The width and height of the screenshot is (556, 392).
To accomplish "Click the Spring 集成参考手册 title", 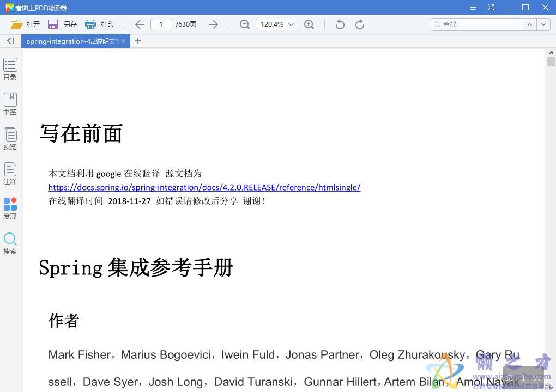I will 136,267.
